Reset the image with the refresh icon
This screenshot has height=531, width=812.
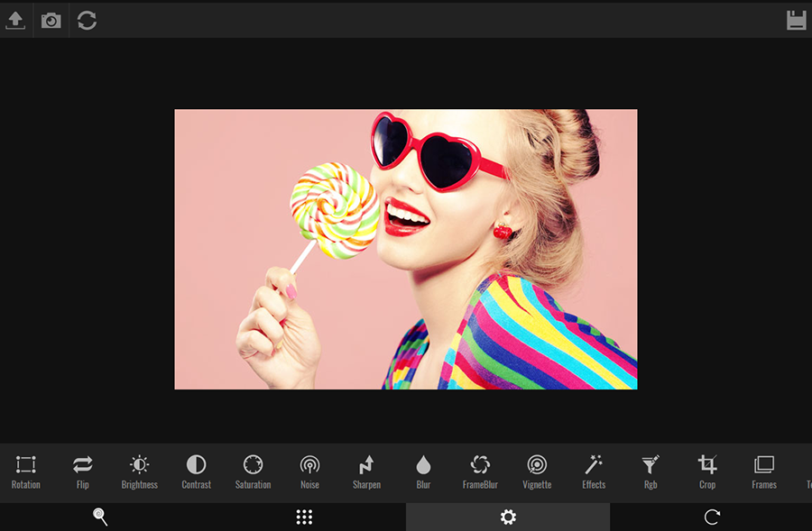point(87,20)
